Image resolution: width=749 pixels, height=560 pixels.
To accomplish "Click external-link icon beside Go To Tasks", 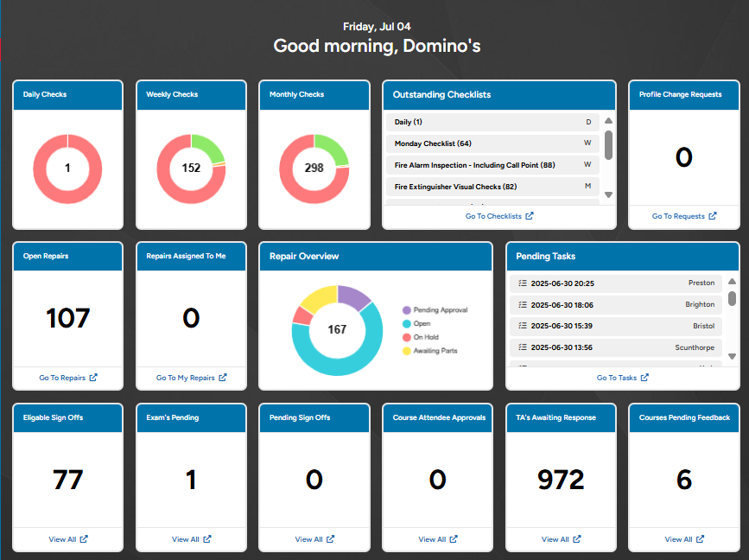I will [x=644, y=378].
